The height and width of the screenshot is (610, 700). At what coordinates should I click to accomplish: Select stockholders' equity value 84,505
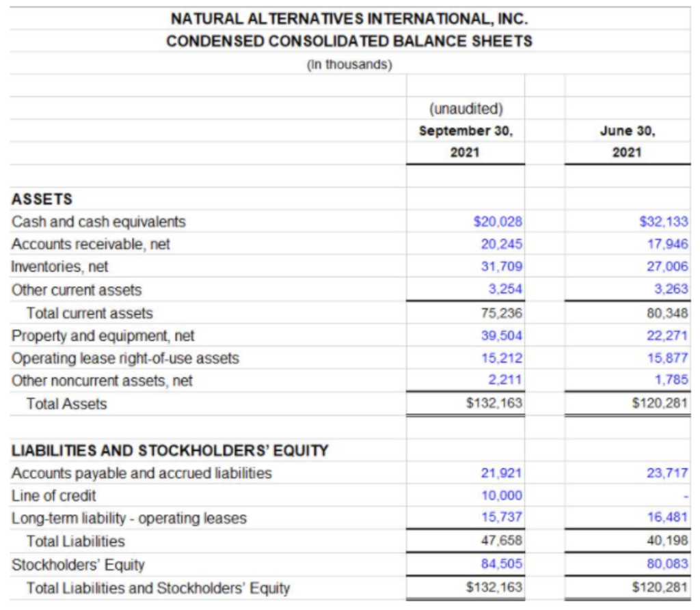click(501, 564)
